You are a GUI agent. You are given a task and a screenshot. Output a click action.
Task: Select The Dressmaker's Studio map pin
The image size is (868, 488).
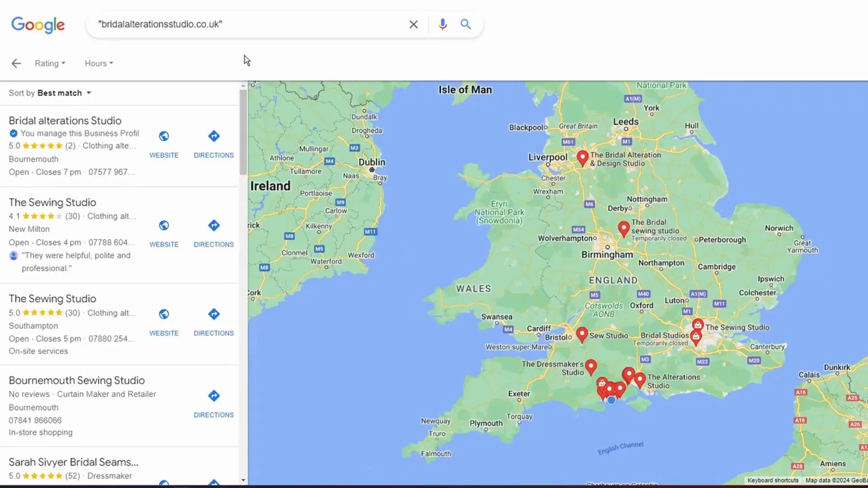(591, 367)
